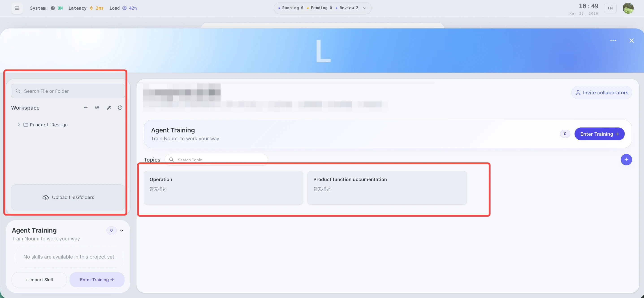Click the 暂无描述 text under Operation

(158, 189)
